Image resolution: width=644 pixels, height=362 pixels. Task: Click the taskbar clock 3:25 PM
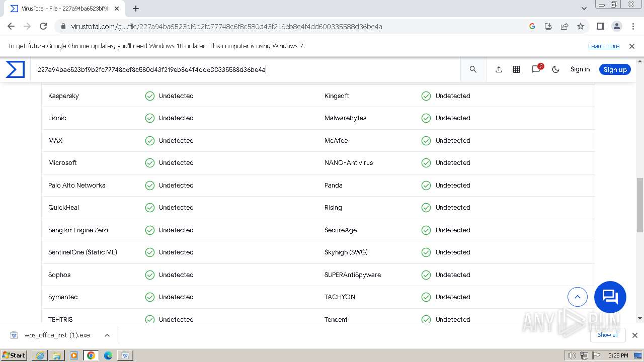click(x=618, y=355)
